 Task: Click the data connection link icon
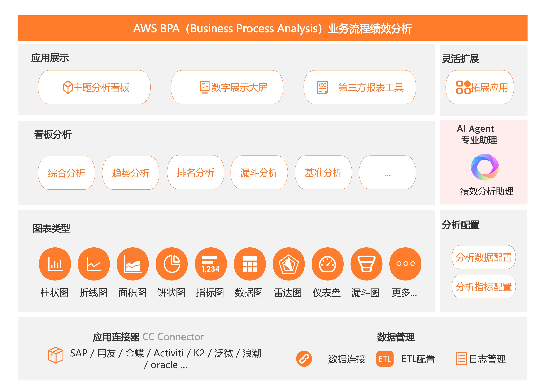click(x=304, y=359)
